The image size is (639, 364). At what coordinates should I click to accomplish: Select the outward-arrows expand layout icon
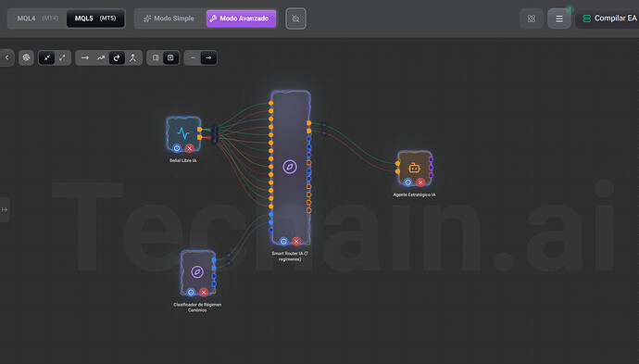point(62,57)
